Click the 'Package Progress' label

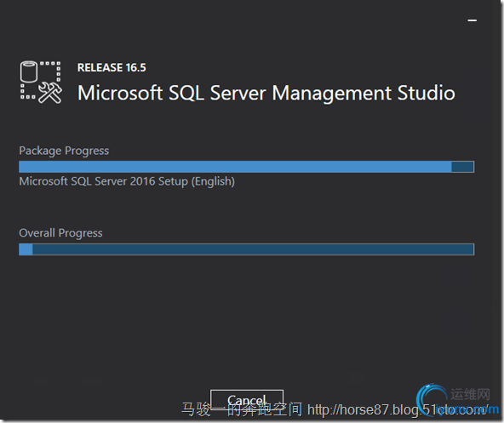coord(64,151)
